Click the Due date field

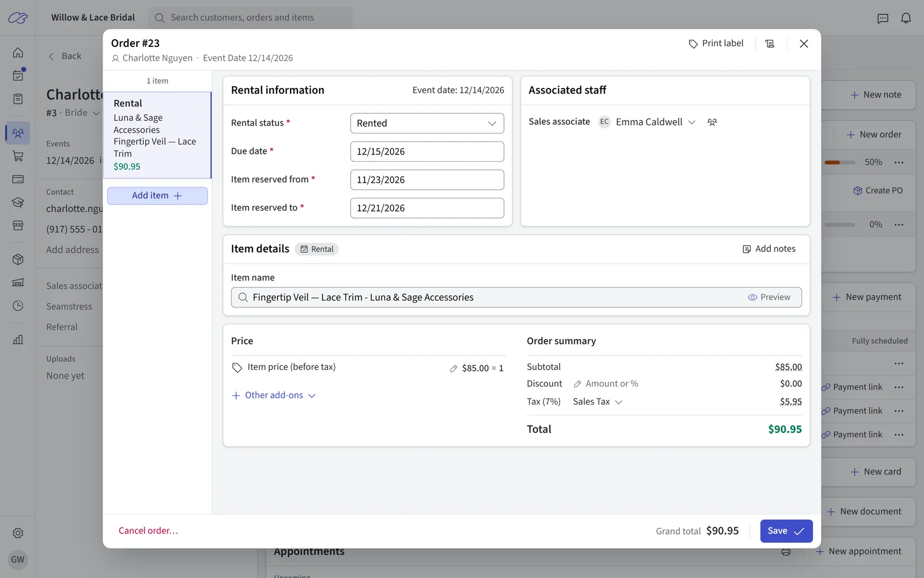click(427, 151)
